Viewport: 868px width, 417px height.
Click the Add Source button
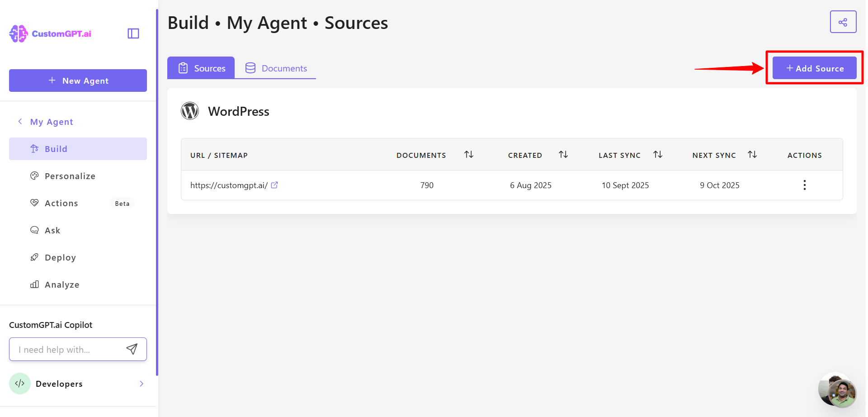coord(814,68)
